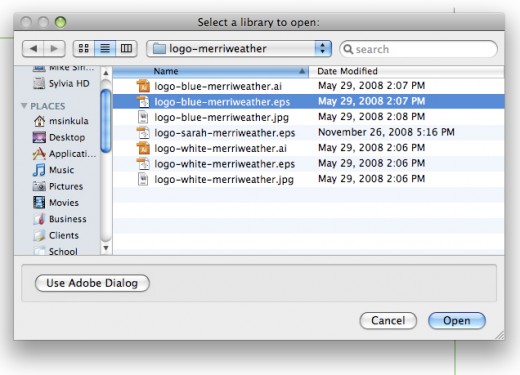This screenshot has width=520, height=375.
Task: Click the Name column sort arrow
Action: (302, 71)
